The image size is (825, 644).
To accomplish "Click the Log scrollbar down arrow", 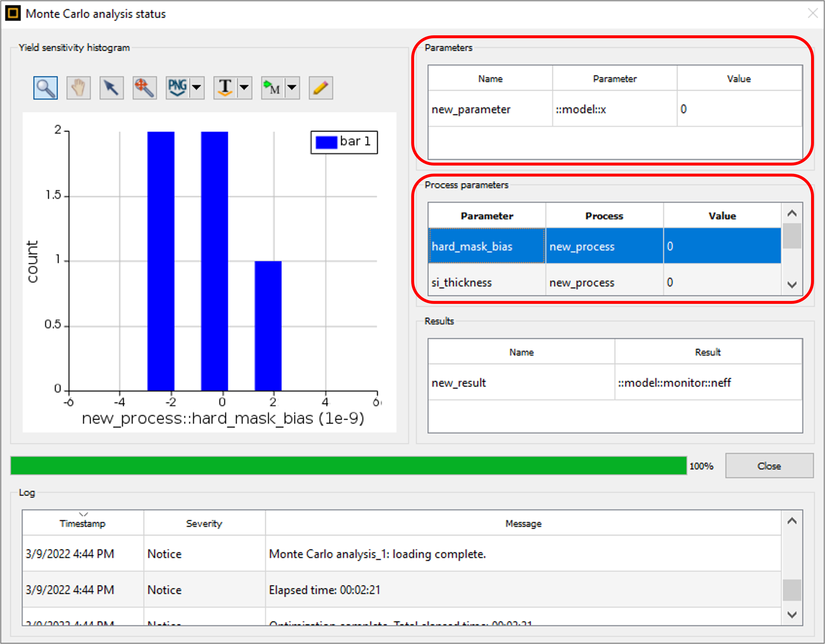I will point(792,615).
